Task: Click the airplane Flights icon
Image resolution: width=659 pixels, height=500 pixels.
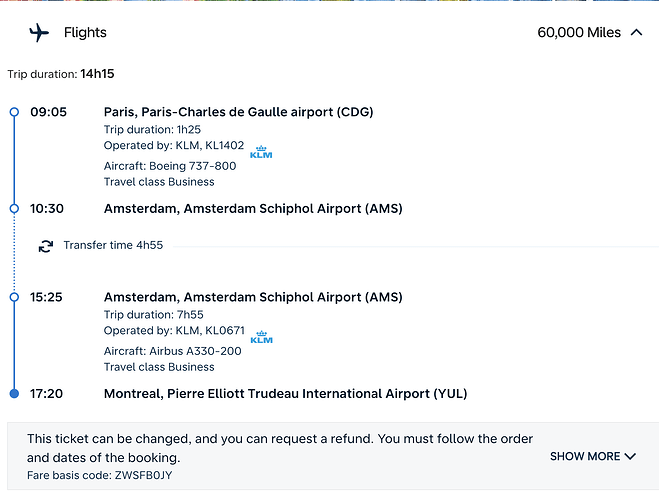Action: click(39, 33)
